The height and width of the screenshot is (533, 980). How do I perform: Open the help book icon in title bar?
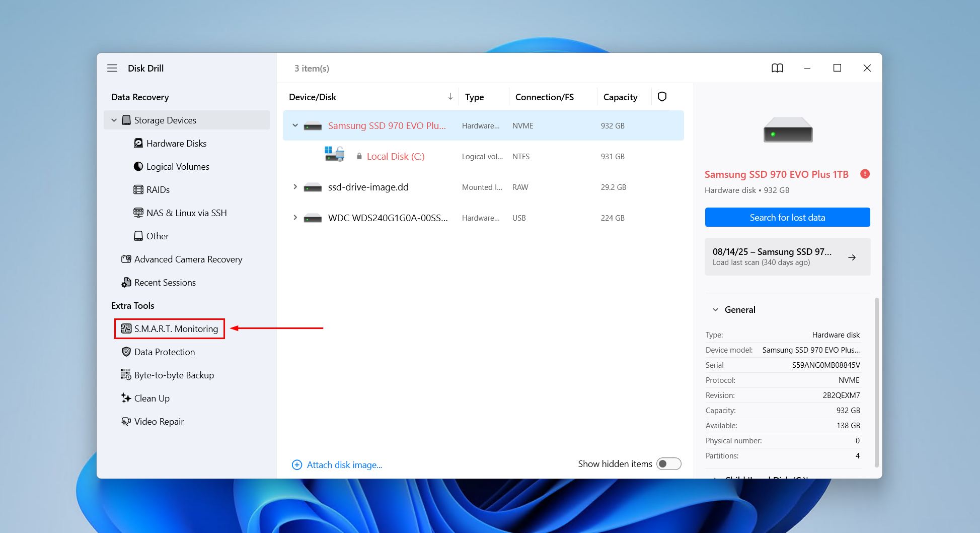pyautogui.click(x=777, y=68)
